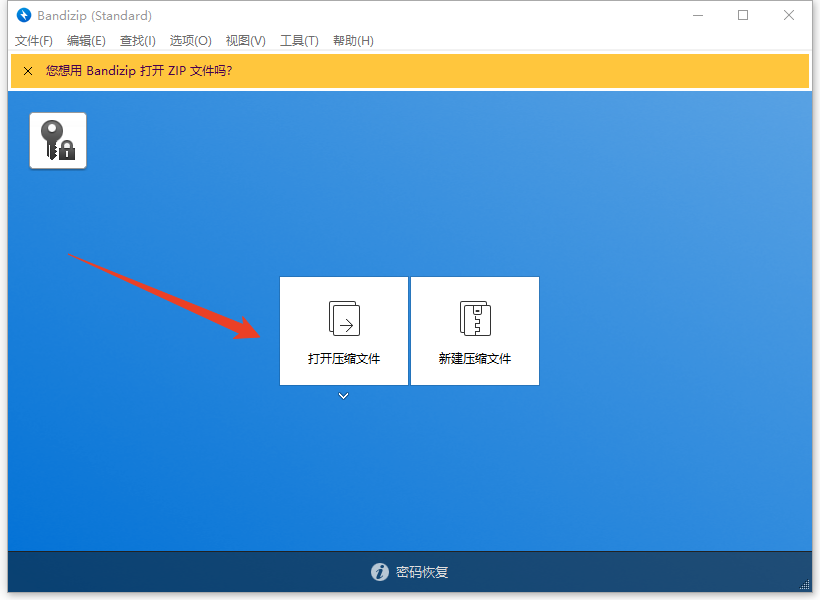Maximize the Bandizip window
The height and width of the screenshot is (600, 820).
pos(743,15)
